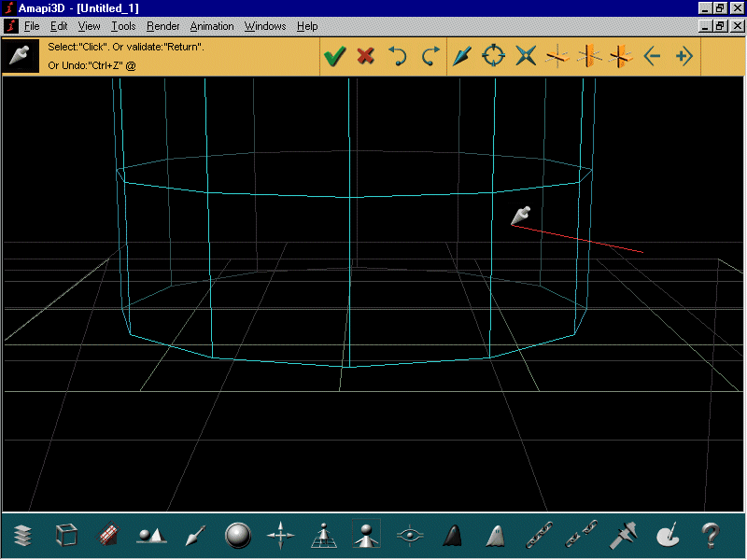The image size is (747, 560).
Task: Click the green checkmark validate icon
Action: (334, 57)
